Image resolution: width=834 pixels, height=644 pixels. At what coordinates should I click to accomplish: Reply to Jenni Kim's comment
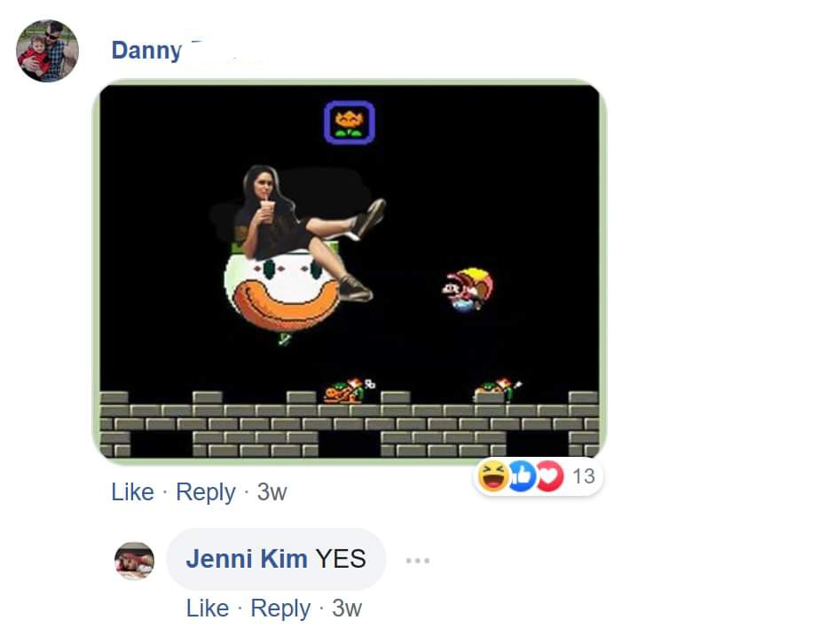coord(280,609)
